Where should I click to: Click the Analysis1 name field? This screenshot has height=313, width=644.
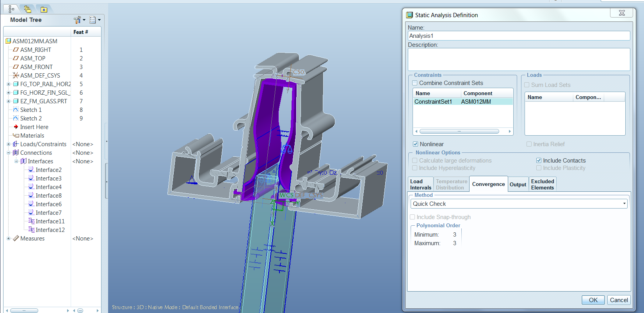[x=519, y=36]
